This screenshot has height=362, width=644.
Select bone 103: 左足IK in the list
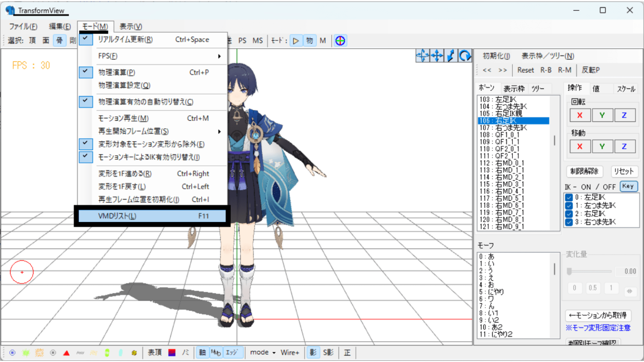click(x=499, y=99)
